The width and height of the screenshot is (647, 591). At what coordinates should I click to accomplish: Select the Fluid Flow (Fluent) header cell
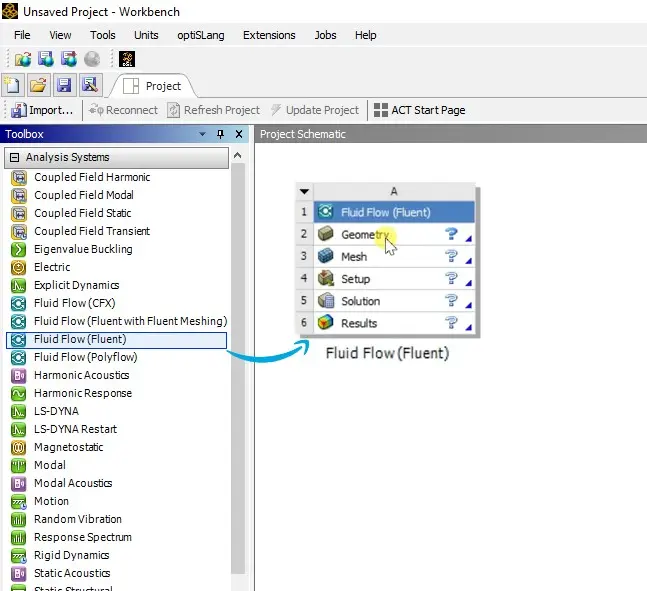pos(394,212)
